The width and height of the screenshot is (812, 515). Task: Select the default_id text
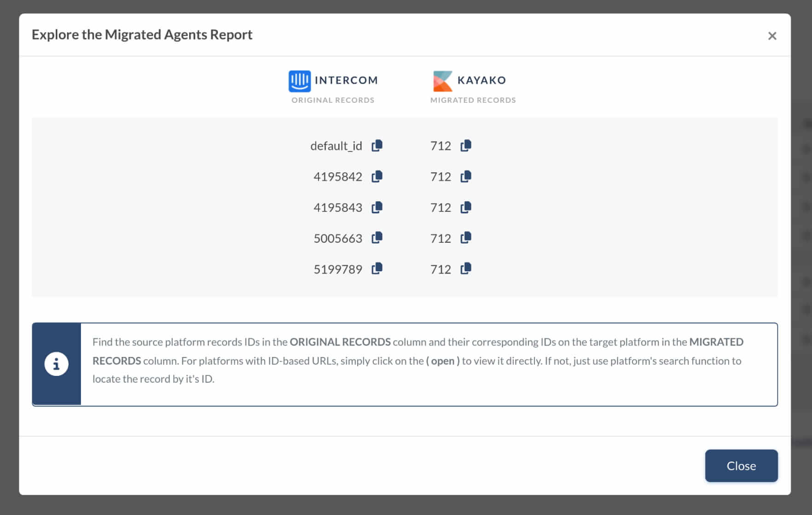click(x=336, y=146)
